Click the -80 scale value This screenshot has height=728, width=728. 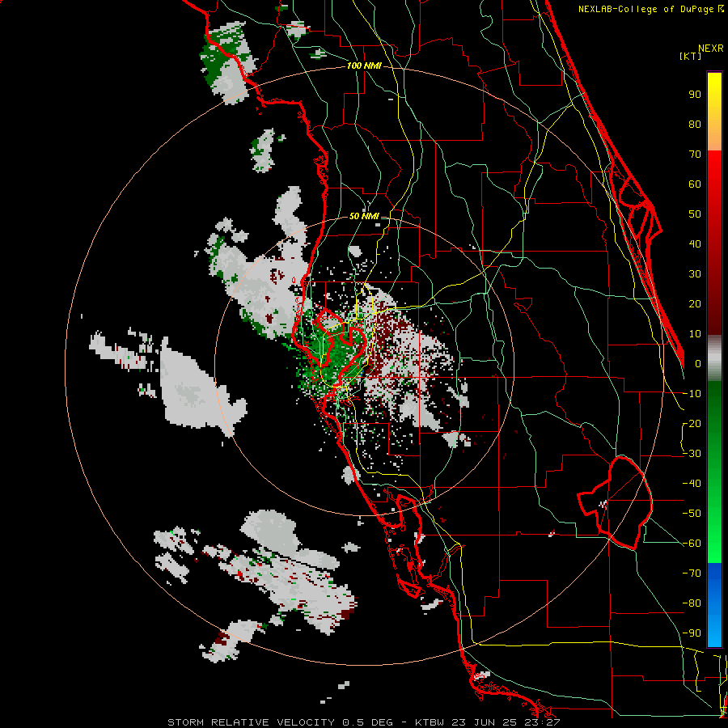[x=692, y=603]
